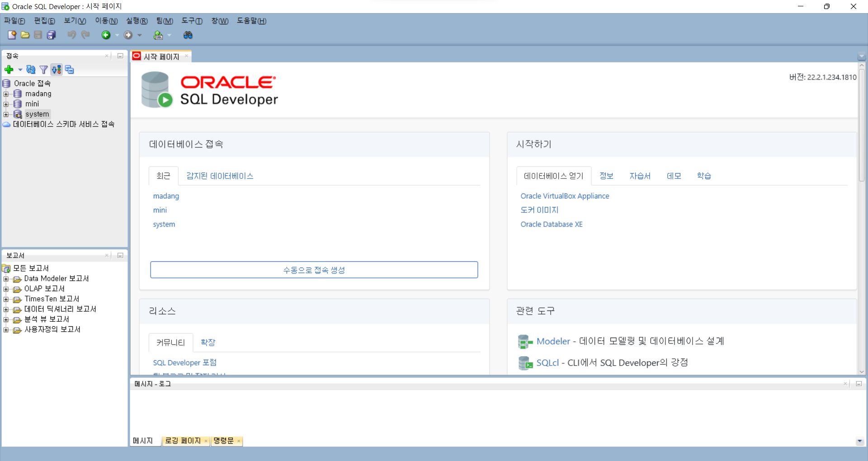Viewport: 868px width, 461px height.
Task: Open the 도커 이미지 link
Action: [539, 210]
